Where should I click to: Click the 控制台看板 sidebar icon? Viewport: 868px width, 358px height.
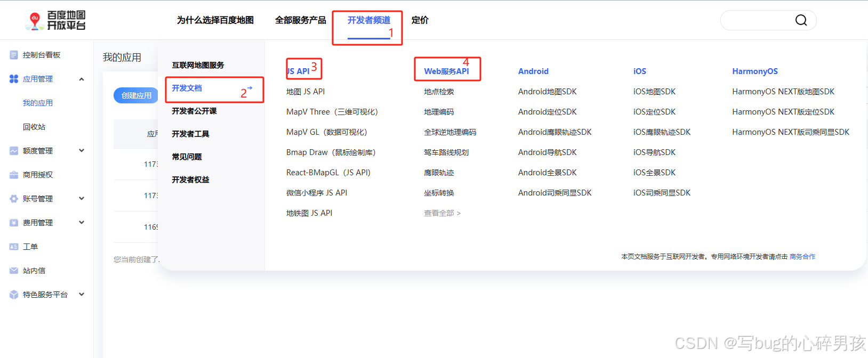click(14, 55)
